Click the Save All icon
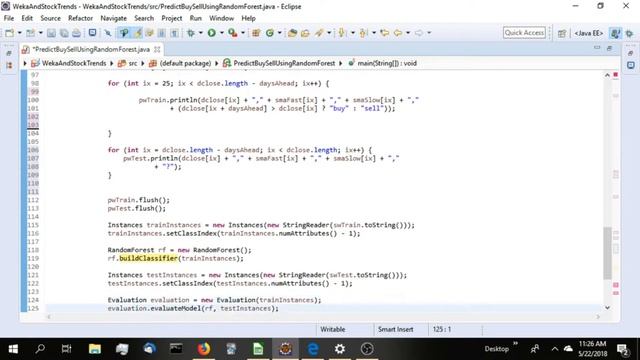Viewport: 640px width, 360px height. 64,33
